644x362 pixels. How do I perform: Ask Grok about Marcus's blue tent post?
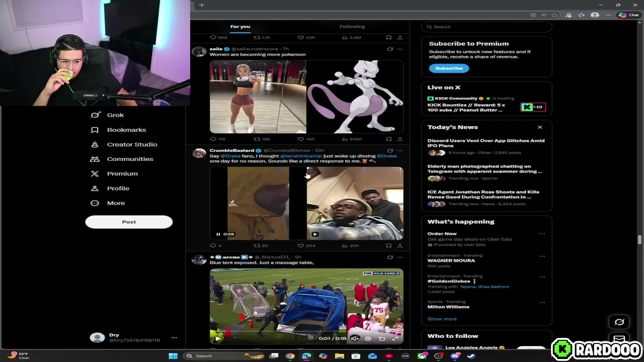pyautogui.click(x=390, y=257)
